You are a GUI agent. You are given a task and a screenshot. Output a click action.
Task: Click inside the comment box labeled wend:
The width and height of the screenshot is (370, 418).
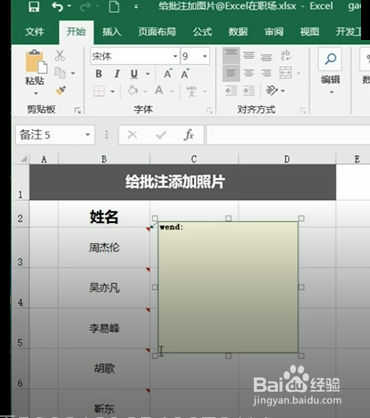(228, 287)
